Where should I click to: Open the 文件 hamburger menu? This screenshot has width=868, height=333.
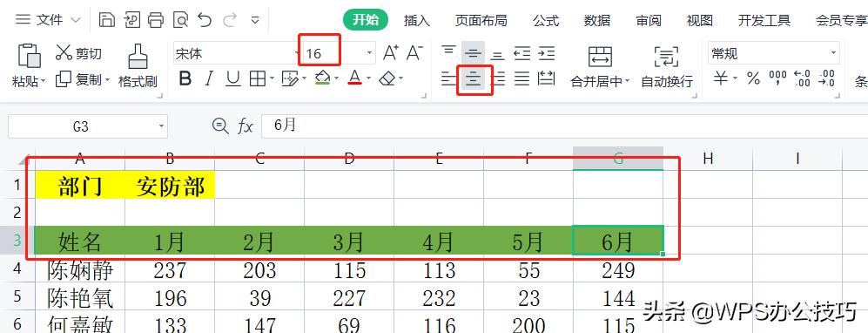point(23,21)
